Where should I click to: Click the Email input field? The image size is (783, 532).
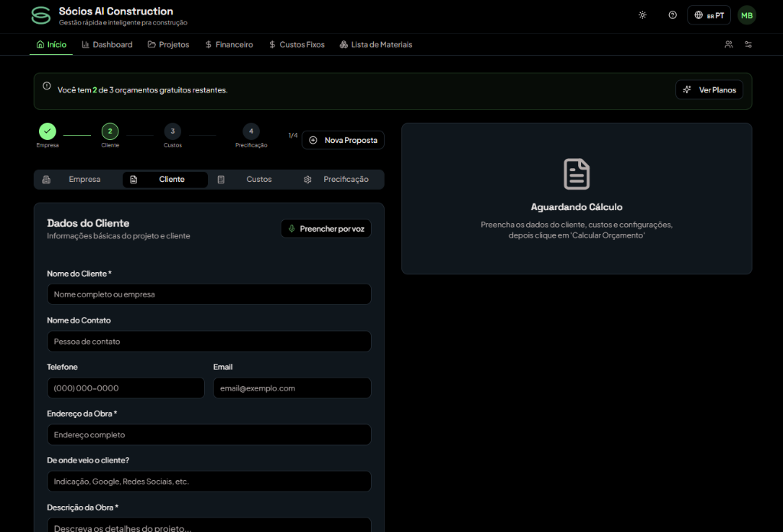click(x=292, y=388)
